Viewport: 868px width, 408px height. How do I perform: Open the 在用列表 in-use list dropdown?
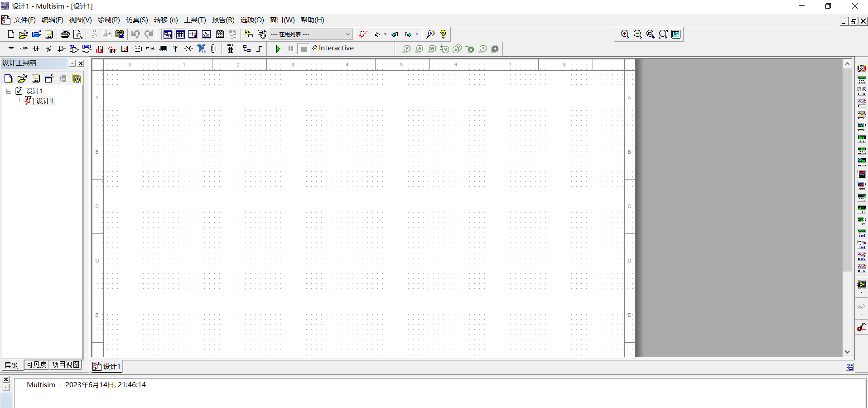[311, 34]
